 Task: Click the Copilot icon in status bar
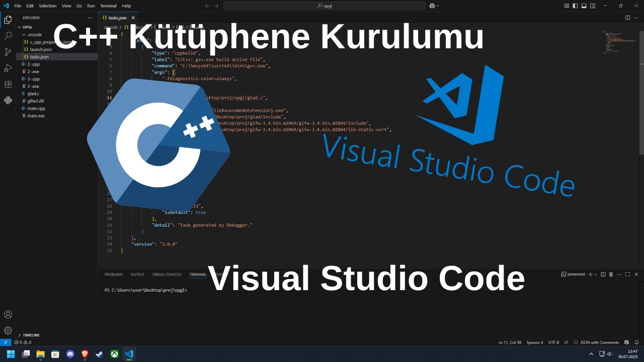(x=627, y=342)
